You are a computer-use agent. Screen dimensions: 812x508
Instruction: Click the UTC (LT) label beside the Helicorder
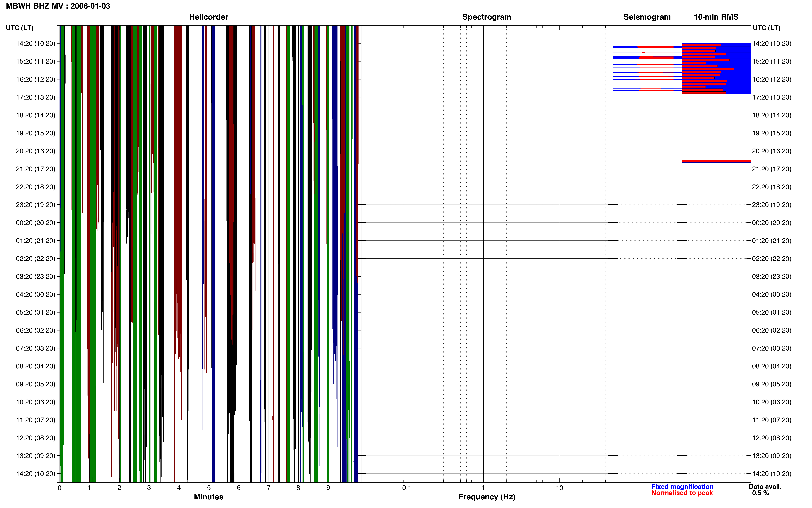point(19,28)
